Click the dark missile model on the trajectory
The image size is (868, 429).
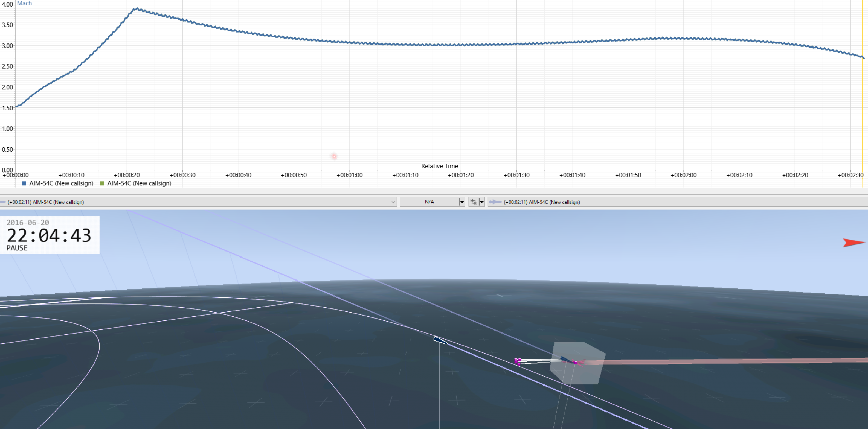(440, 340)
